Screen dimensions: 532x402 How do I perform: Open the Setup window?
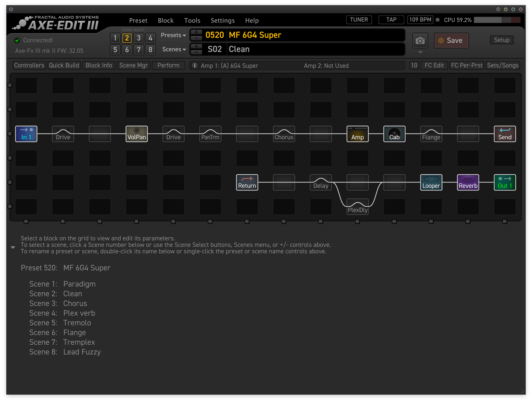pyautogui.click(x=502, y=40)
